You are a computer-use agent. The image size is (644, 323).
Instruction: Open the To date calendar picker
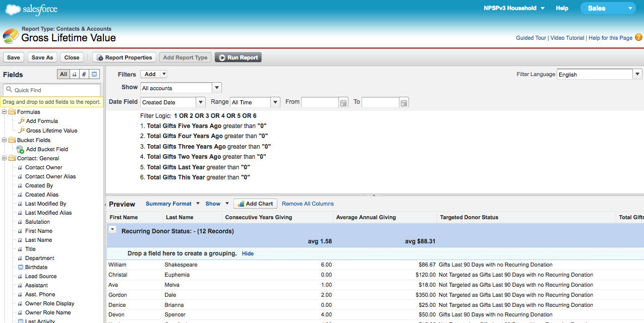404,102
